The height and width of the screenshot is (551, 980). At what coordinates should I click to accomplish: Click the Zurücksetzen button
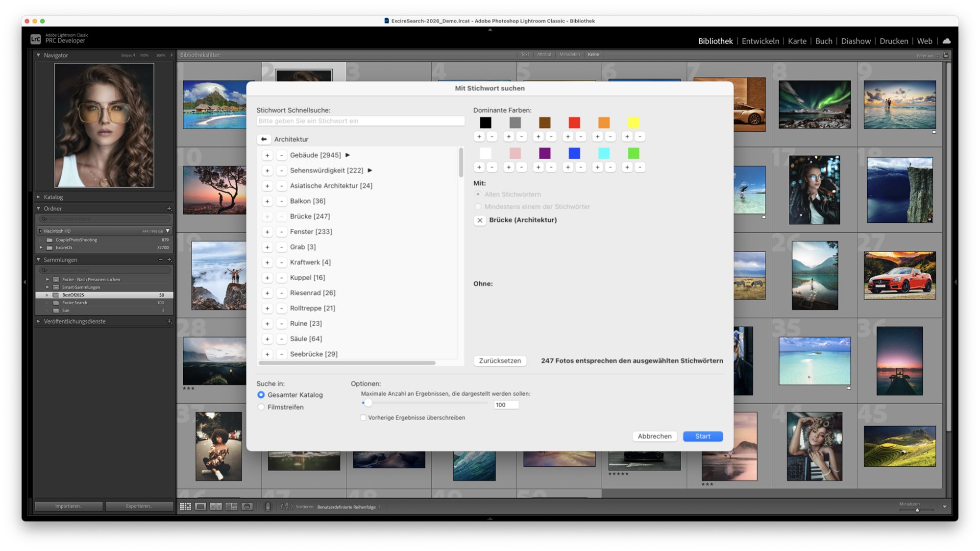click(x=500, y=361)
